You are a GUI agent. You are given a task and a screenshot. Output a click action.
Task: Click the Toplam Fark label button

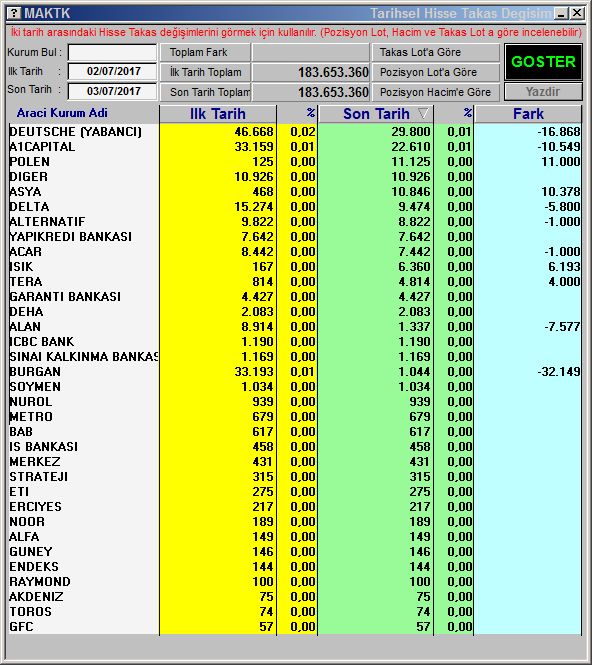205,53
